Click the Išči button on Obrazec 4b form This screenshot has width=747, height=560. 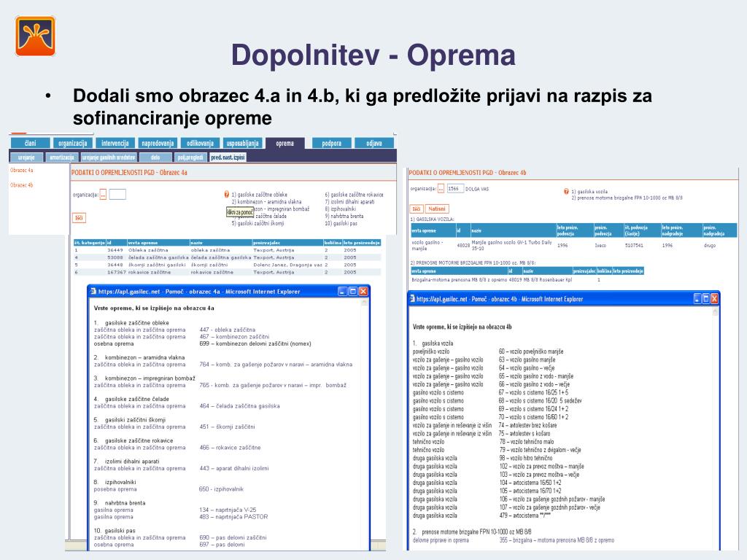point(417,209)
